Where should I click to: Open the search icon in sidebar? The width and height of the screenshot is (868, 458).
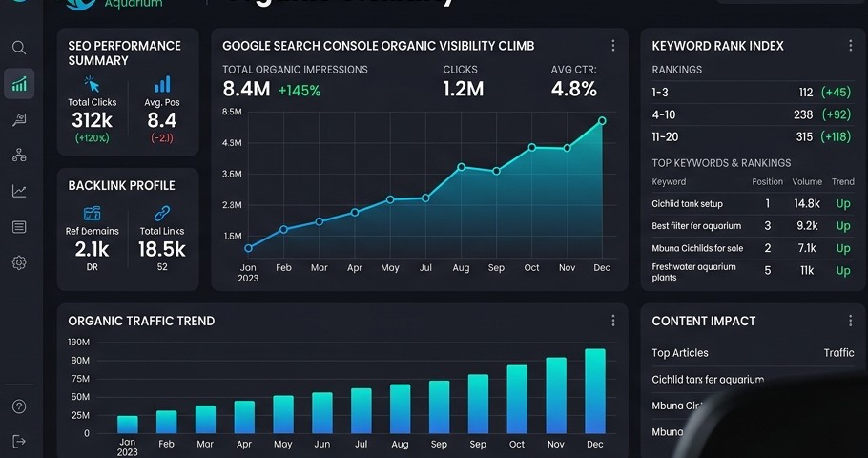click(x=19, y=48)
